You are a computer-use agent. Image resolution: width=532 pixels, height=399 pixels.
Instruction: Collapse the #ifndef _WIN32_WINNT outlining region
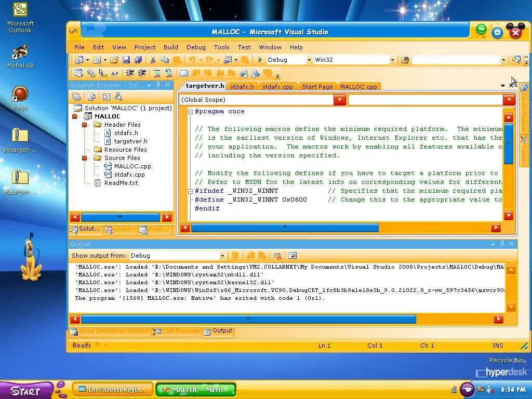[x=190, y=191]
